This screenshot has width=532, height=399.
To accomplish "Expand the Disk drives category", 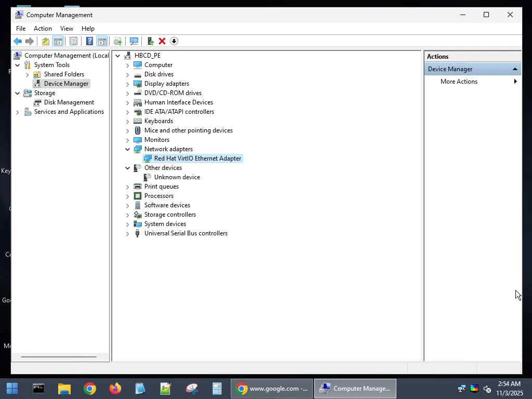I will (x=128, y=75).
